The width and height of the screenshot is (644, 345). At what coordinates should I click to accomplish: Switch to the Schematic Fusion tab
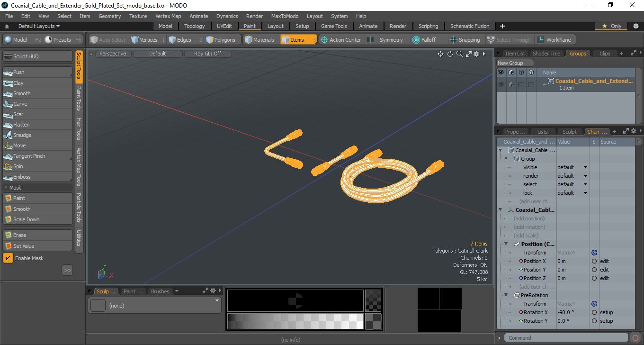click(x=470, y=26)
